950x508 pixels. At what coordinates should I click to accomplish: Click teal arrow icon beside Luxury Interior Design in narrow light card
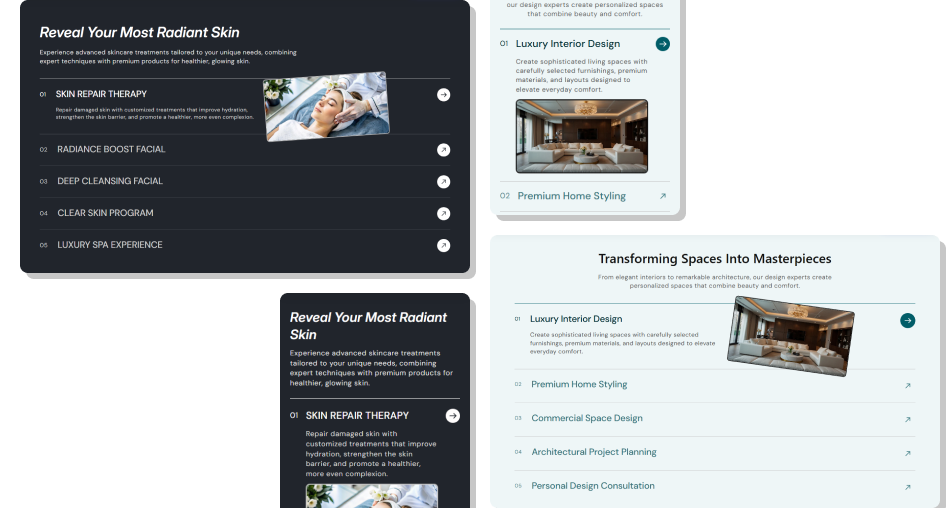[663, 44]
